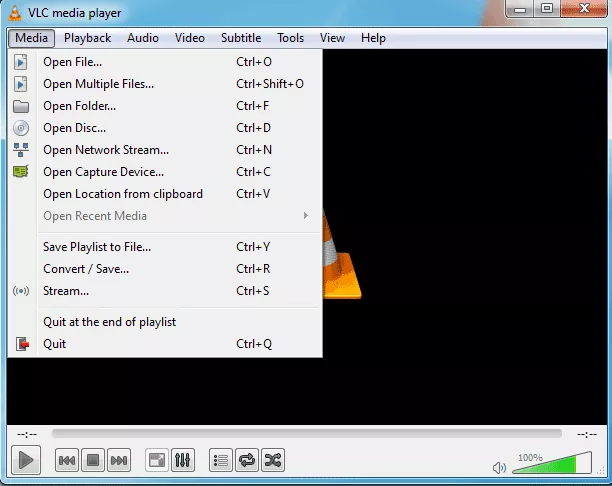Open the Media menu
The width and height of the screenshot is (612, 486).
[31, 38]
